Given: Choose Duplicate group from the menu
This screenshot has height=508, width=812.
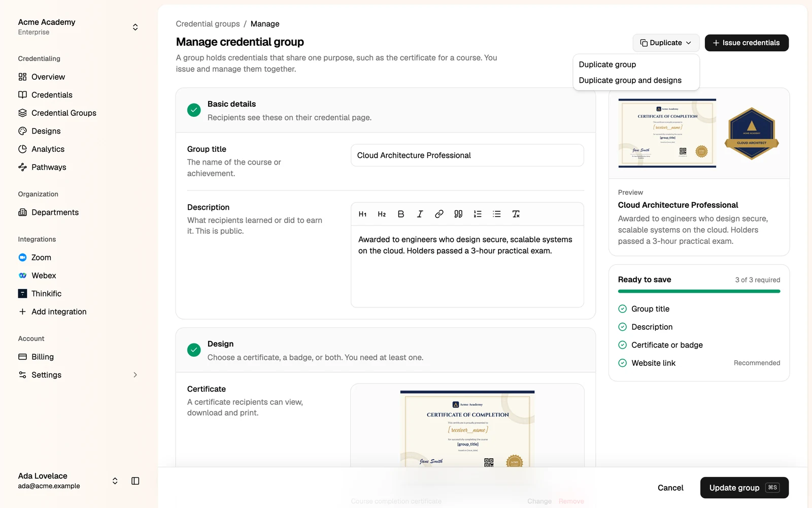Looking at the screenshot, I should click(636, 65).
